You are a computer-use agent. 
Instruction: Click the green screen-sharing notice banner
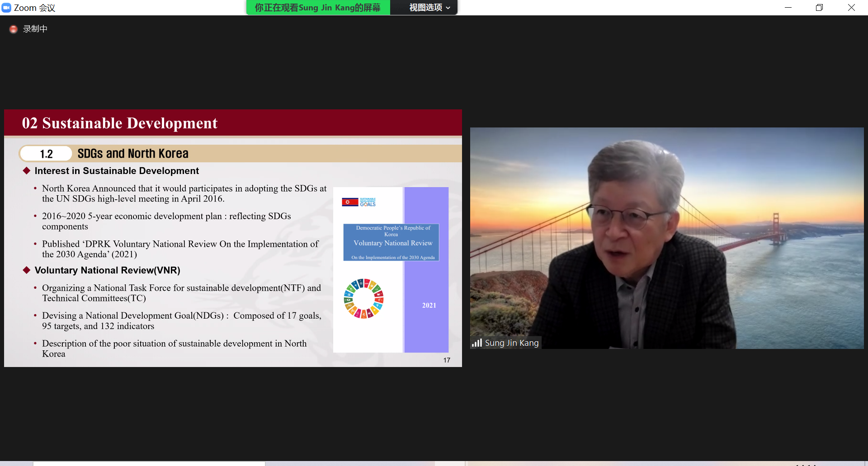318,8
